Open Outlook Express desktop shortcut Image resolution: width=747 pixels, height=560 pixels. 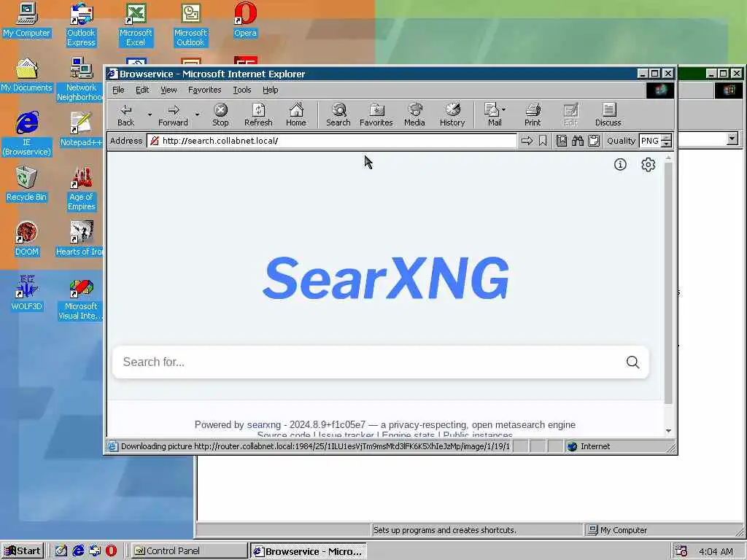81,24
